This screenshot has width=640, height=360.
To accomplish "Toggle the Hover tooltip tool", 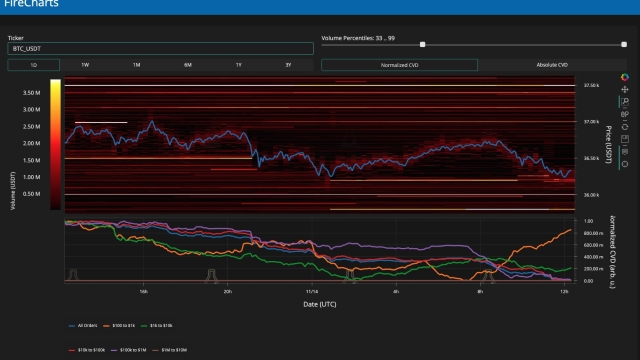I will point(624,152).
